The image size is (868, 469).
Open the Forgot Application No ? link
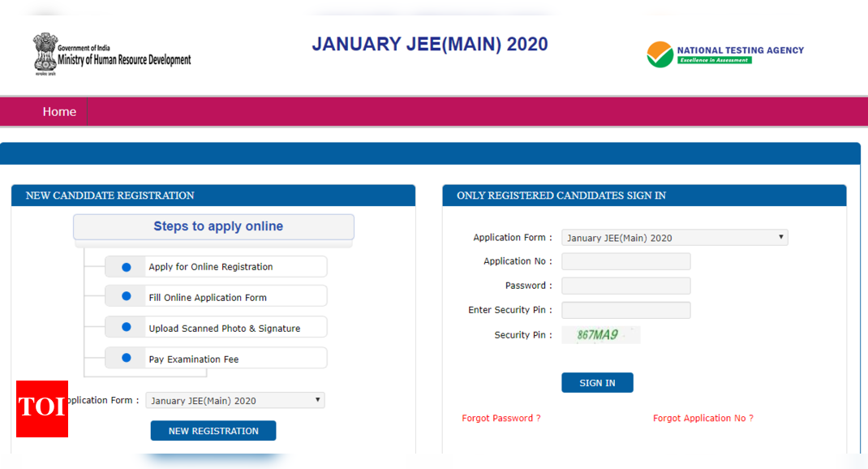(x=703, y=418)
